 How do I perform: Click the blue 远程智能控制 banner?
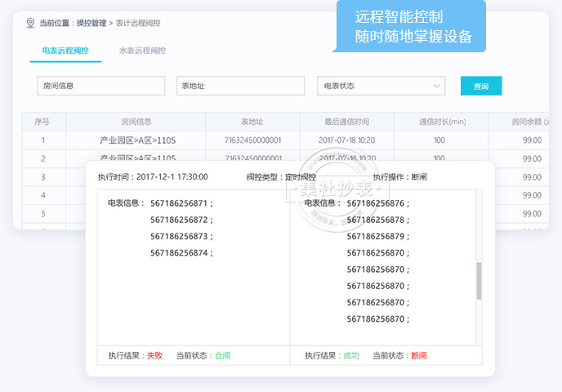pos(409,27)
